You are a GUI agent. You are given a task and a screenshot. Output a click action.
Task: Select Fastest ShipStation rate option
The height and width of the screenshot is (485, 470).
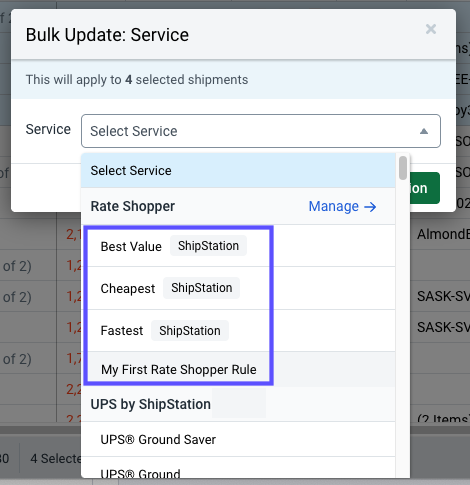tap(238, 330)
